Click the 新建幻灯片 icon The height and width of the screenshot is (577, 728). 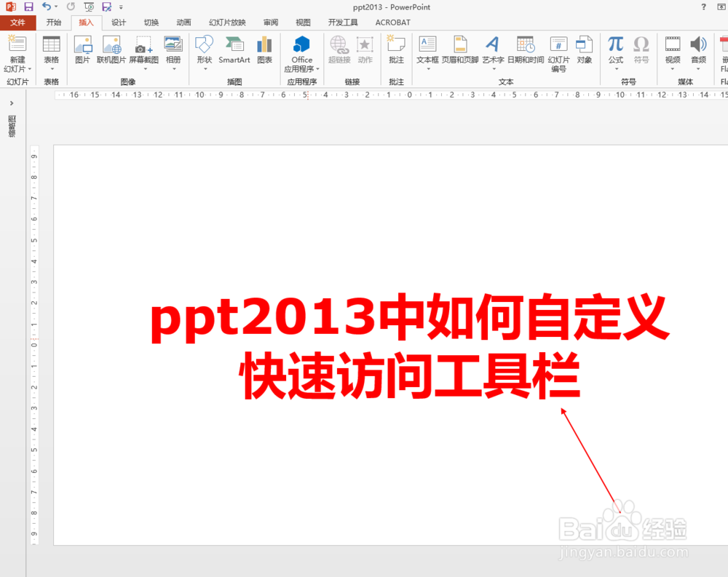click(17, 44)
